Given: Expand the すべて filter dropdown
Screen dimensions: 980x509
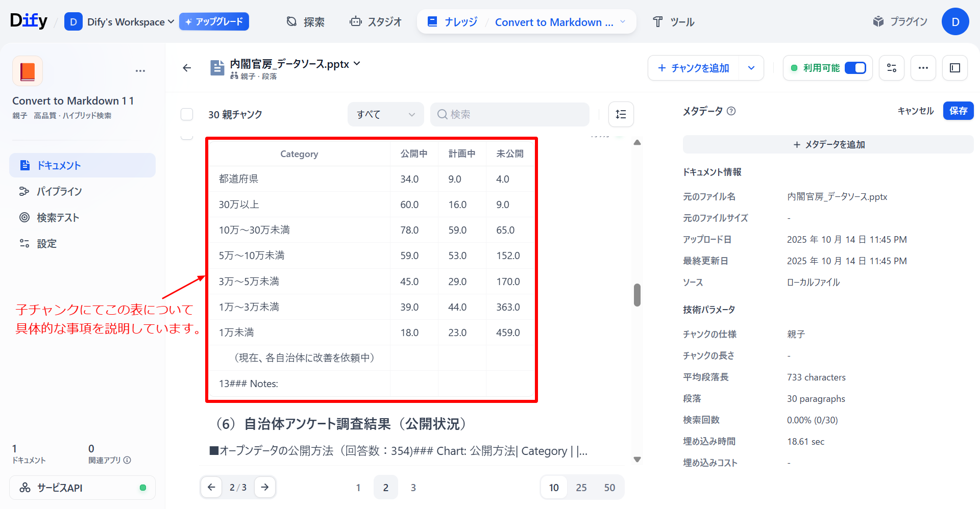Looking at the screenshot, I should [385, 114].
